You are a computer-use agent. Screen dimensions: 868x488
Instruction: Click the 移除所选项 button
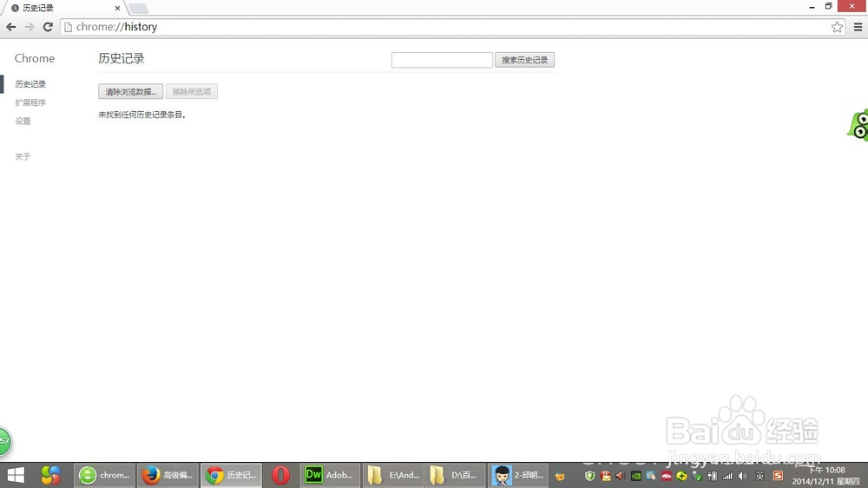tap(192, 91)
